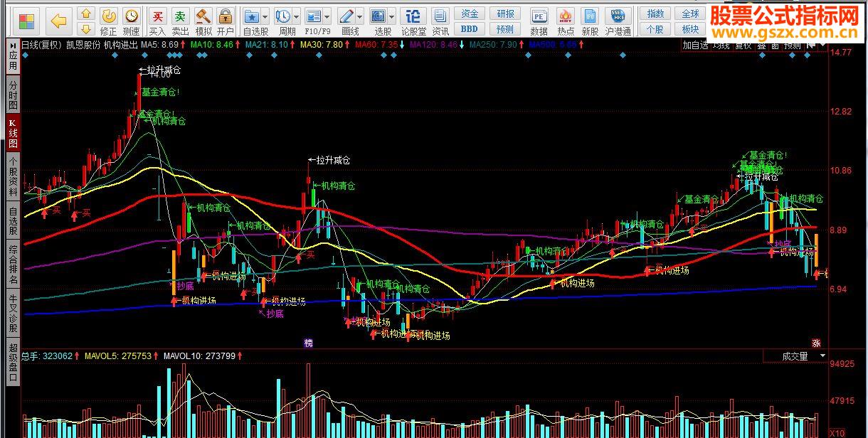868x438 pixels.
Task: Click the MA250: 7.90 label
Action: coord(494,44)
